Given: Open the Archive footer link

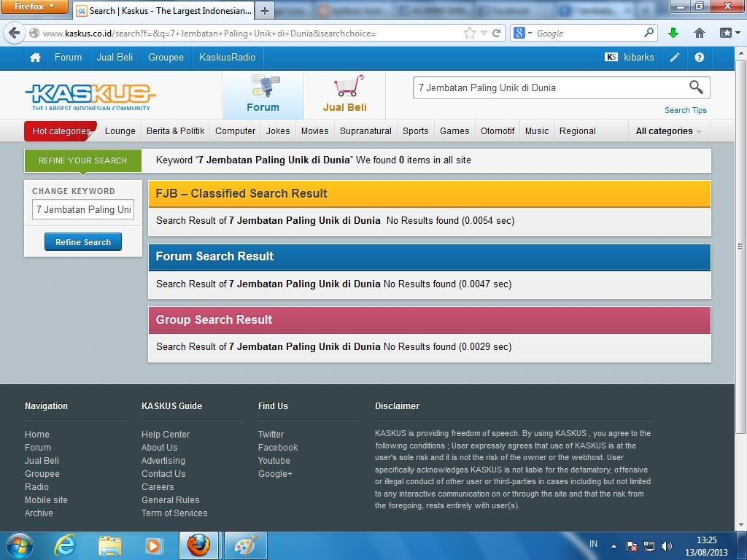Looking at the screenshot, I should [x=39, y=513].
